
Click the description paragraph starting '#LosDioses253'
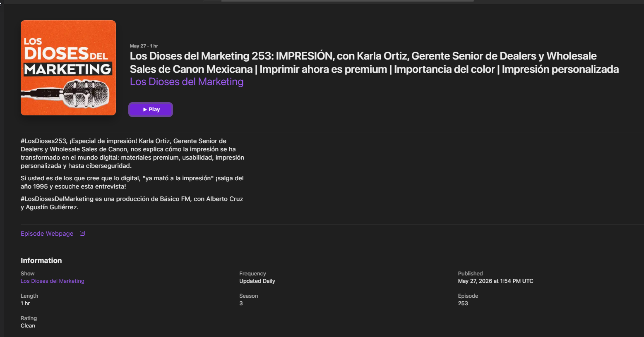point(132,153)
